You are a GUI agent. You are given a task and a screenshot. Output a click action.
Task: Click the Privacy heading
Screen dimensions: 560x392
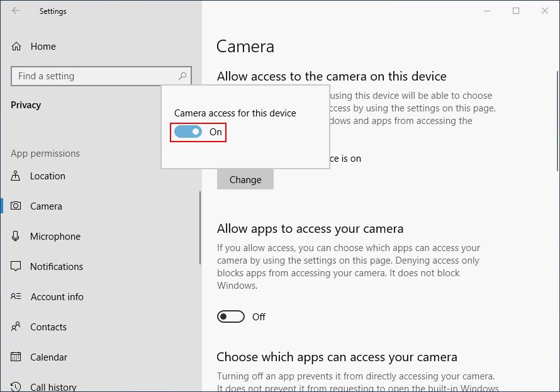click(26, 105)
